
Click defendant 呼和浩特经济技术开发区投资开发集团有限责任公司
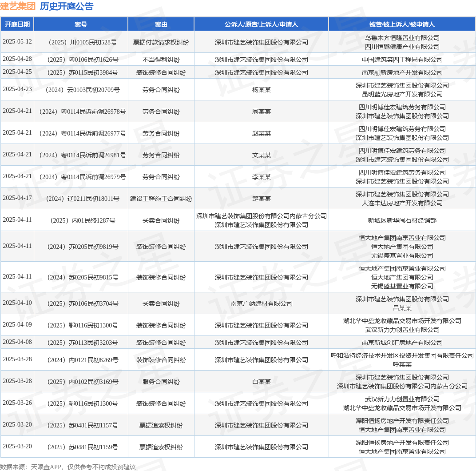(402, 355)
